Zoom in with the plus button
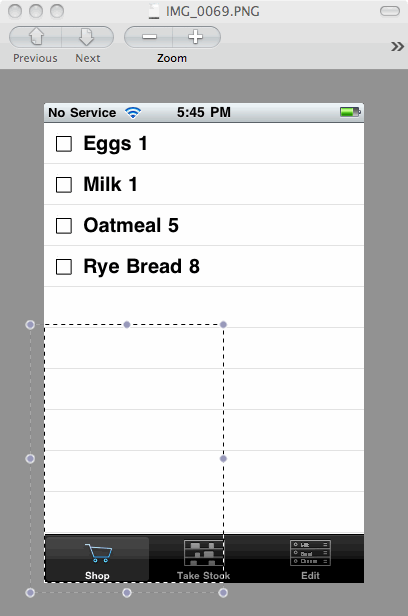This screenshot has width=408, height=616. tap(196, 37)
